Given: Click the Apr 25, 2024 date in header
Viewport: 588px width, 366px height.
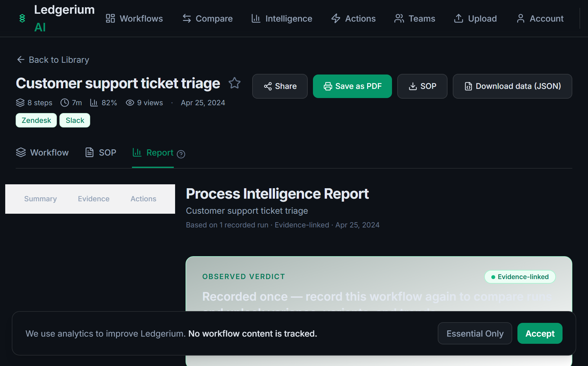Looking at the screenshot, I should pyautogui.click(x=203, y=103).
